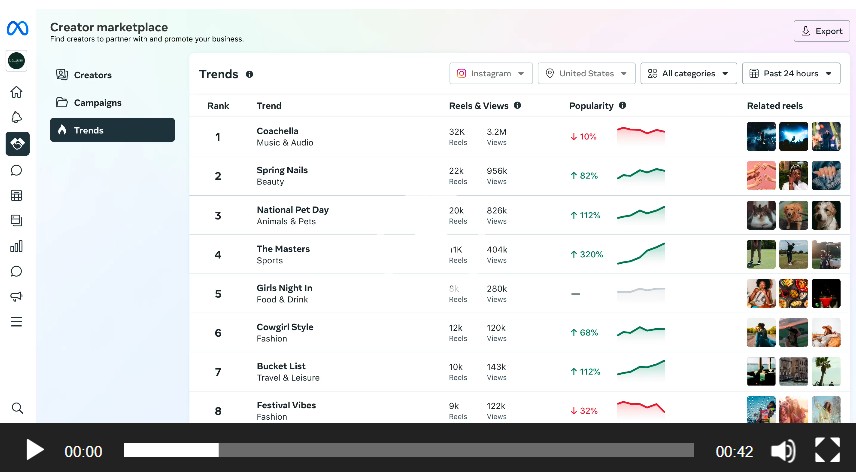Open middle related reel for National Pet Day
Screen dimensions: 856x472
coord(793,215)
